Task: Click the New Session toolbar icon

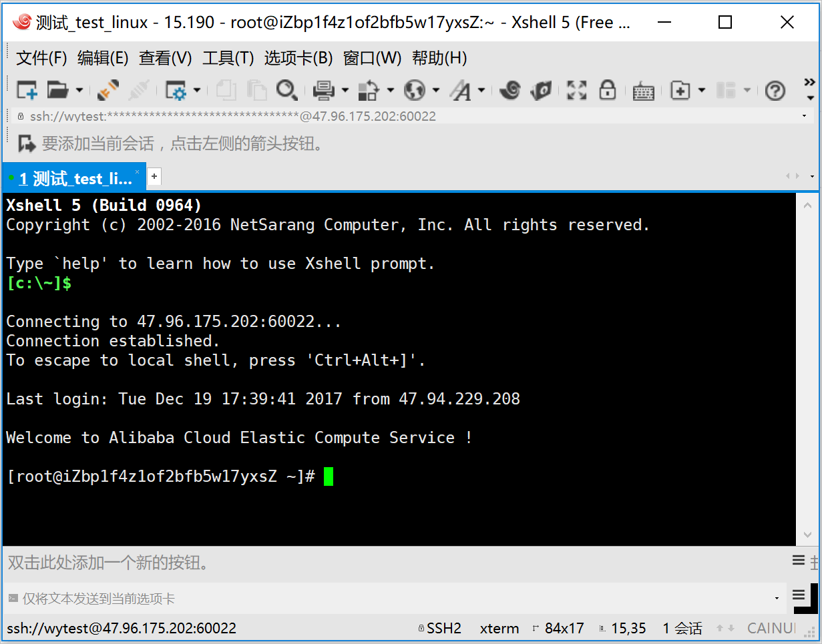Action: (27, 90)
